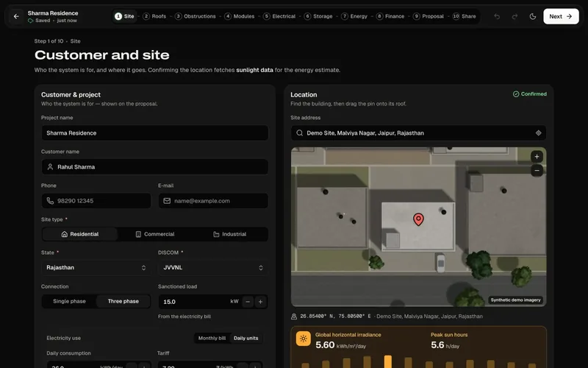588x368 pixels.
Task: Zoom in on the map
Action: point(537,157)
